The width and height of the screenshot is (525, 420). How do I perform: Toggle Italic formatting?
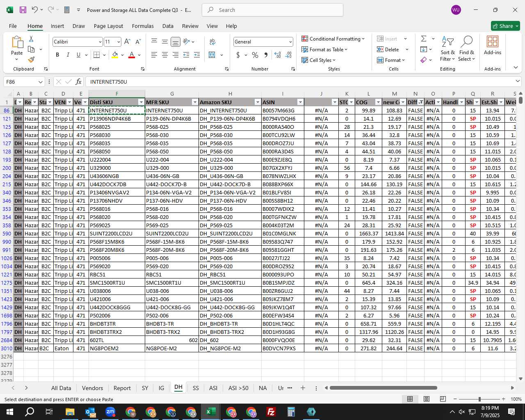[x=68, y=55]
